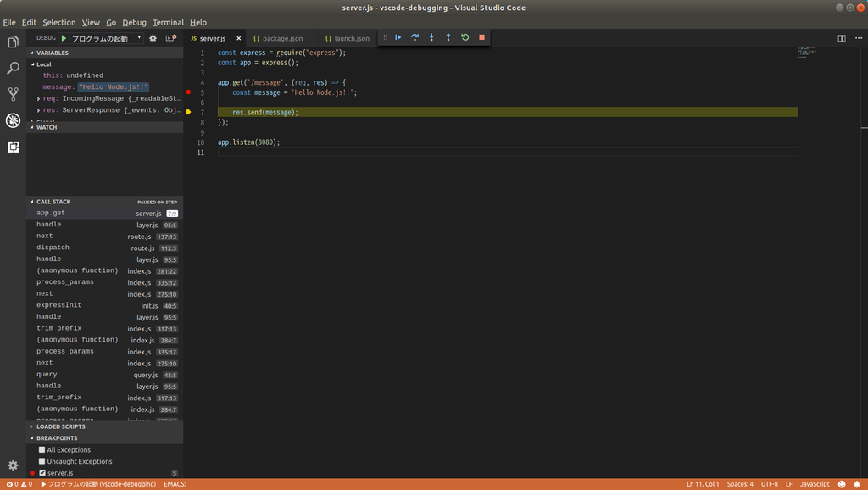This screenshot has width=868, height=490.
Task: Open the Terminal menu
Action: point(169,23)
